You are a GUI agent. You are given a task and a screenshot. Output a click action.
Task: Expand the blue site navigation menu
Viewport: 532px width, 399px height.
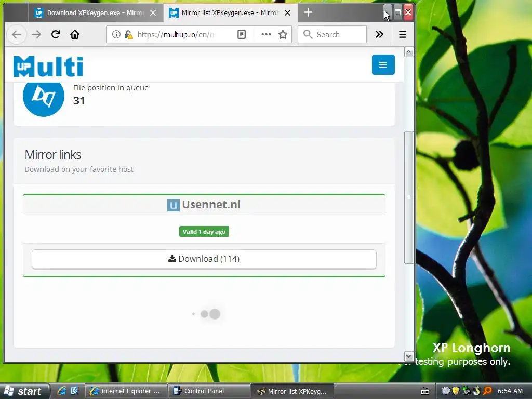tap(383, 65)
